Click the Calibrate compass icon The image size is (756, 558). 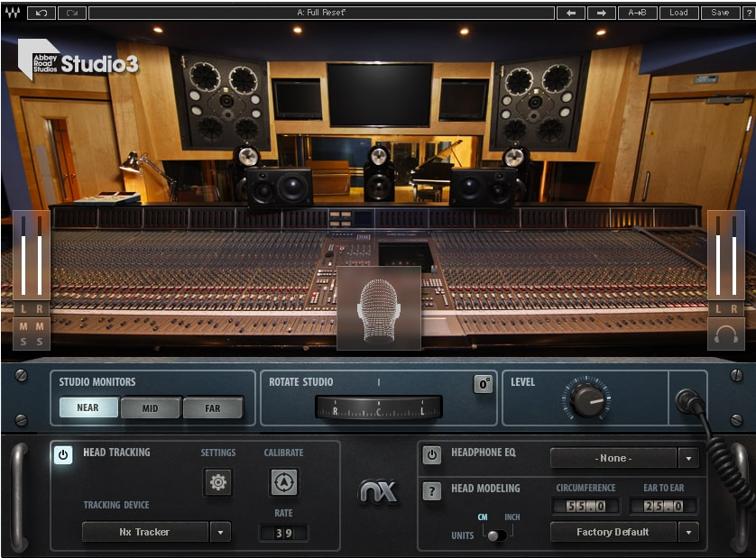[x=283, y=482]
